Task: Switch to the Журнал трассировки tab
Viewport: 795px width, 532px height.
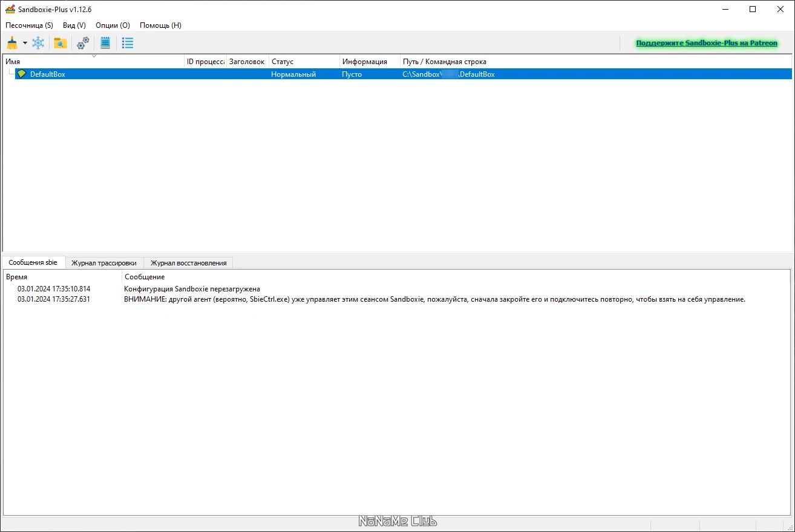Action: pyautogui.click(x=104, y=263)
